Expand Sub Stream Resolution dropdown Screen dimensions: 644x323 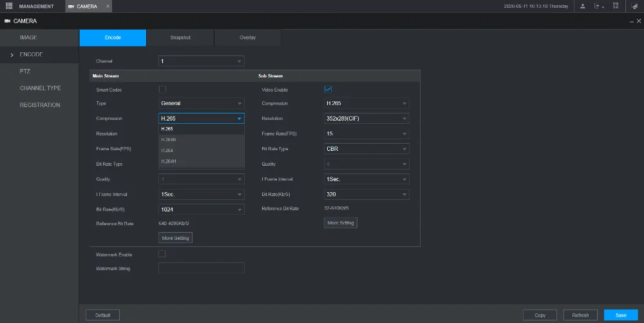click(x=366, y=119)
